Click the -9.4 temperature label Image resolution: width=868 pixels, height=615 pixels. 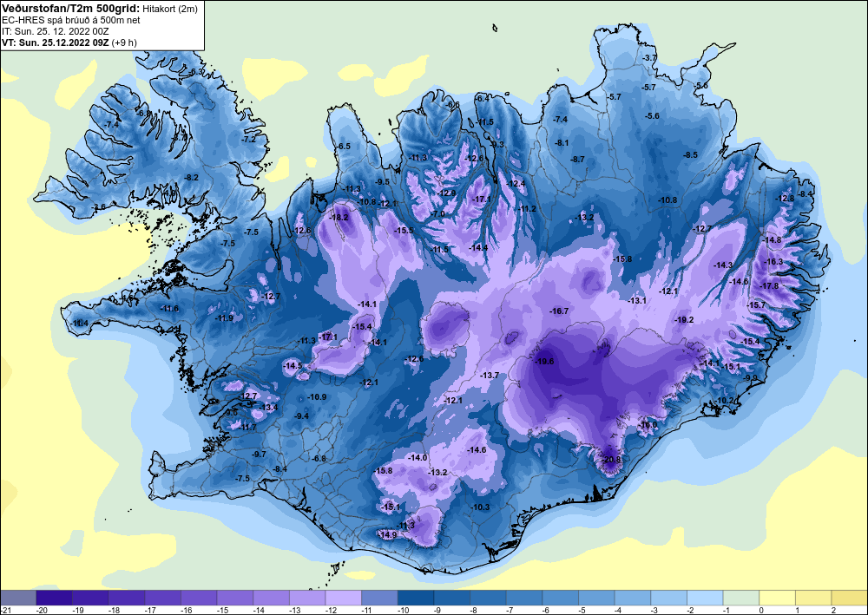tap(302, 415)
